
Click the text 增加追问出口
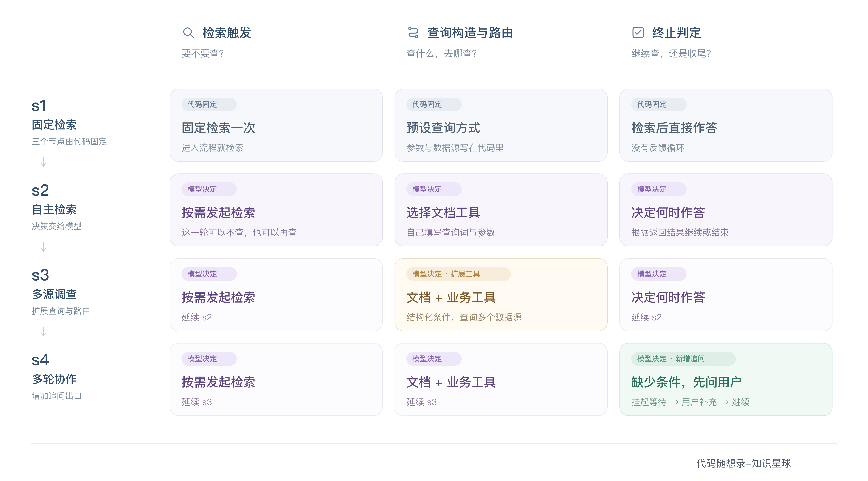point(57,396)
